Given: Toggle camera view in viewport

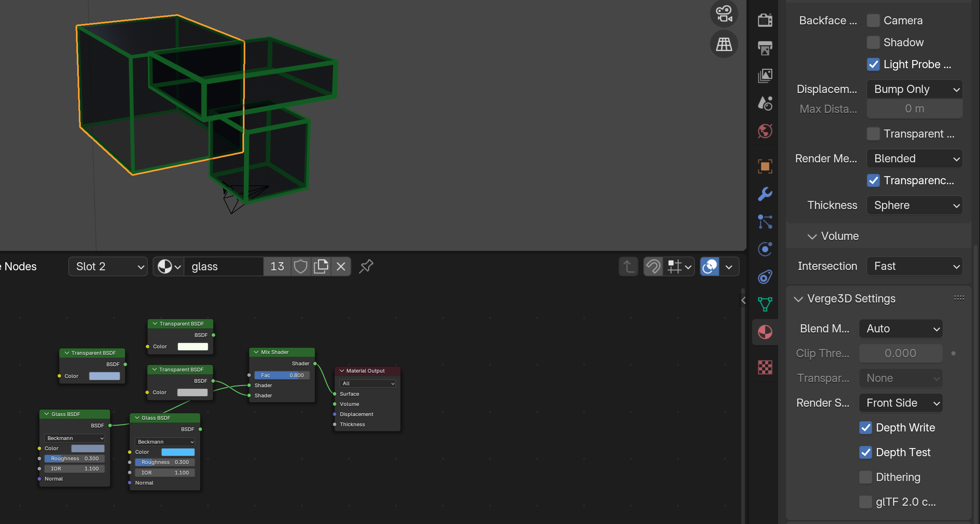Looking at the screenshot, I should (724, 14).
